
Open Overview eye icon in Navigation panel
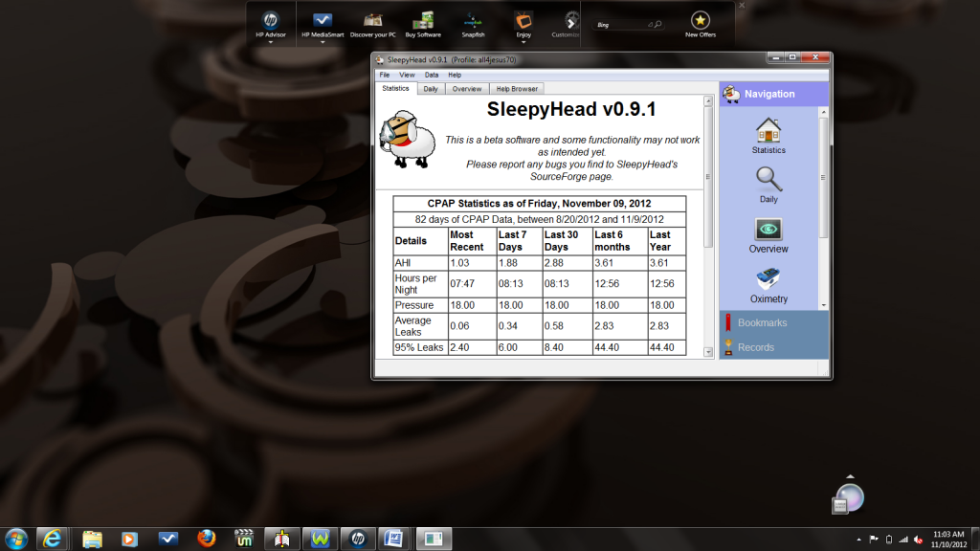(x=768, y=230)
